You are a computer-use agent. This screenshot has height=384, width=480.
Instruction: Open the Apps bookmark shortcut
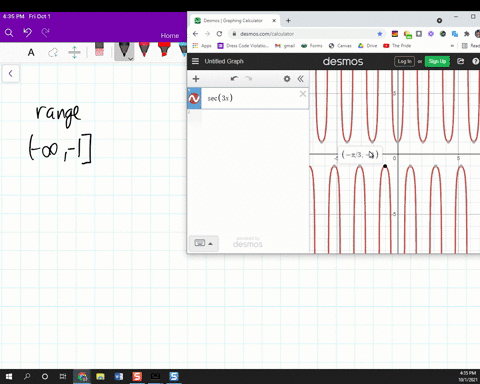(x=202, y=46)
